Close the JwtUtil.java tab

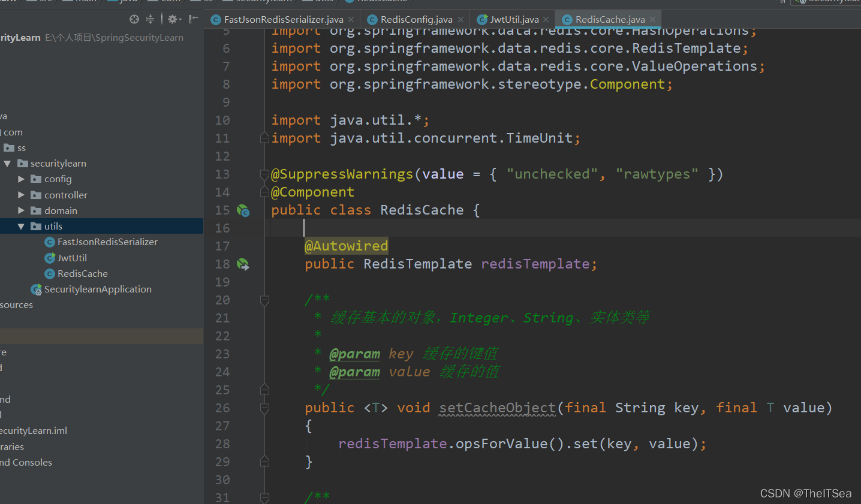546,20
